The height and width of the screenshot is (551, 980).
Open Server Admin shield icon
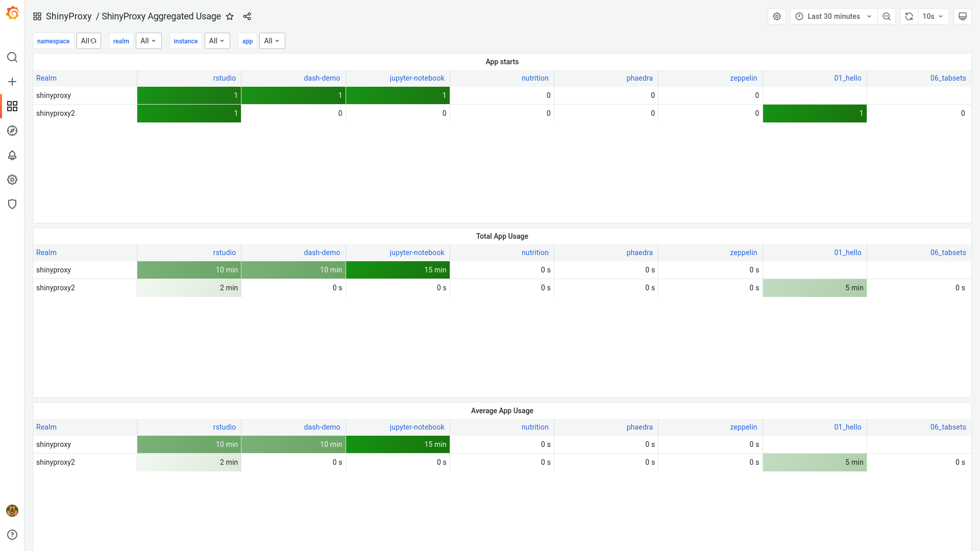tap(12, 204)
